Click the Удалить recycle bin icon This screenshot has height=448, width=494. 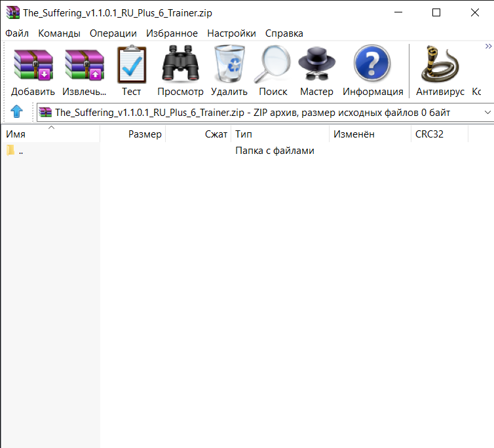[x=229, y=64]
